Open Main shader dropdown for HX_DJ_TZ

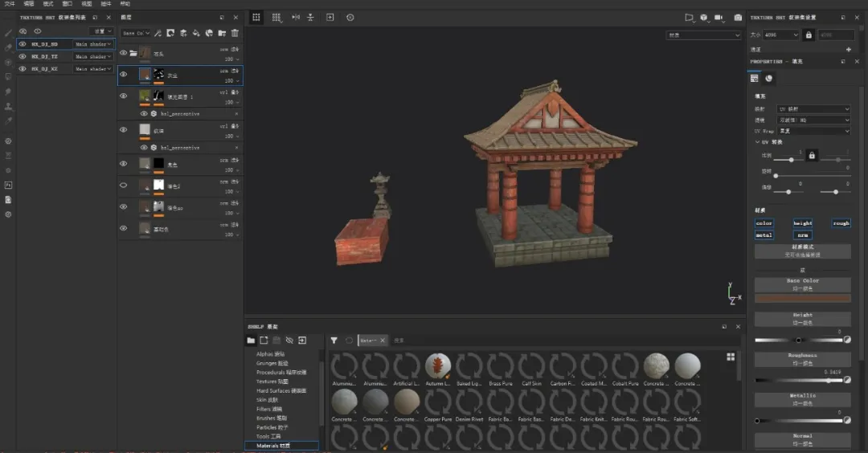[93, 57]
